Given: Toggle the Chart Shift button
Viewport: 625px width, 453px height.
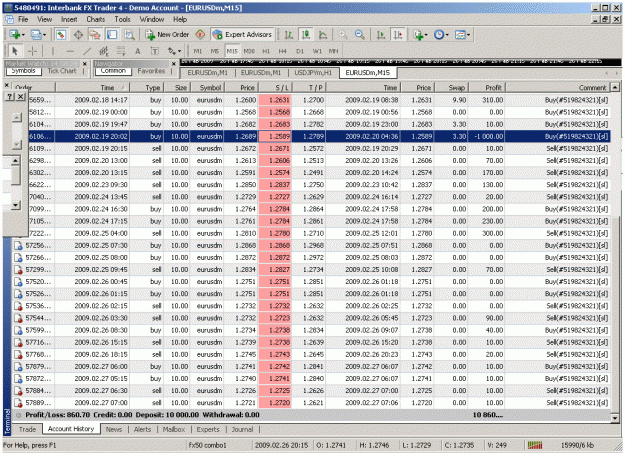Looking at the screenshot, I should (x=398, y=35).
